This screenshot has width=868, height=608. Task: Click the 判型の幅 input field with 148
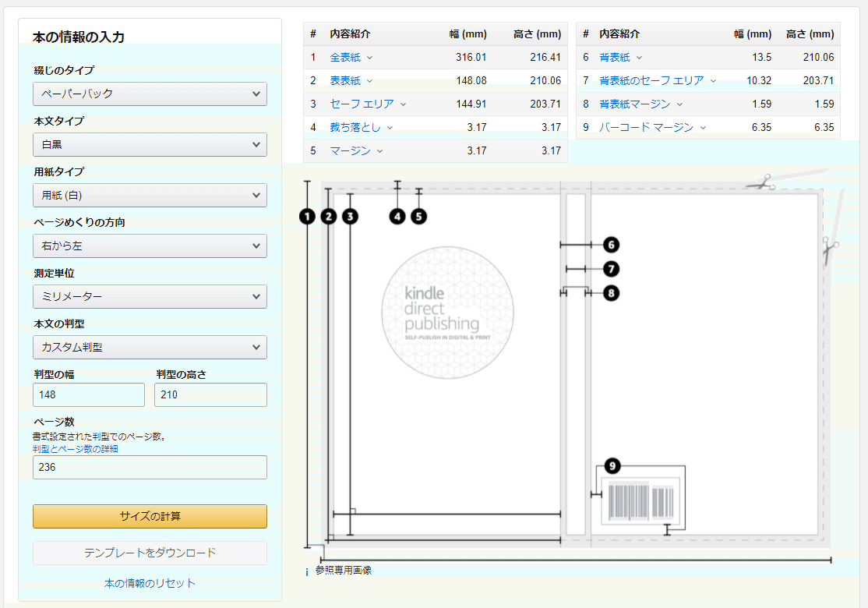pos(89,395)
